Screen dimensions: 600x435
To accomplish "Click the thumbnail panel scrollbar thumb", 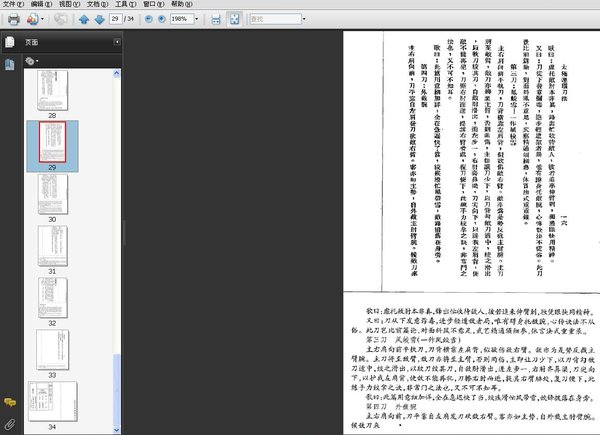I will [x=117, y=389].
